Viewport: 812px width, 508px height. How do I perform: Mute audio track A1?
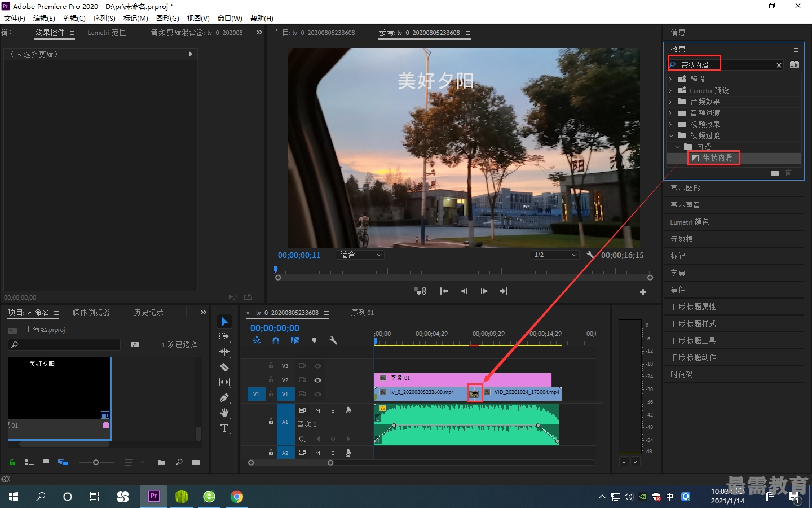coord(317,410)
